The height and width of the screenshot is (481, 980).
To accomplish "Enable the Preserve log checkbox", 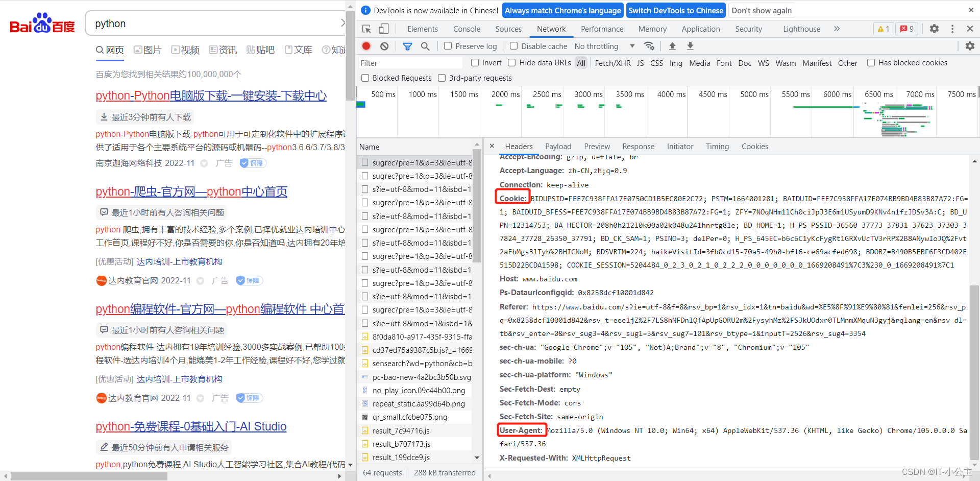I will click(448, 46).
